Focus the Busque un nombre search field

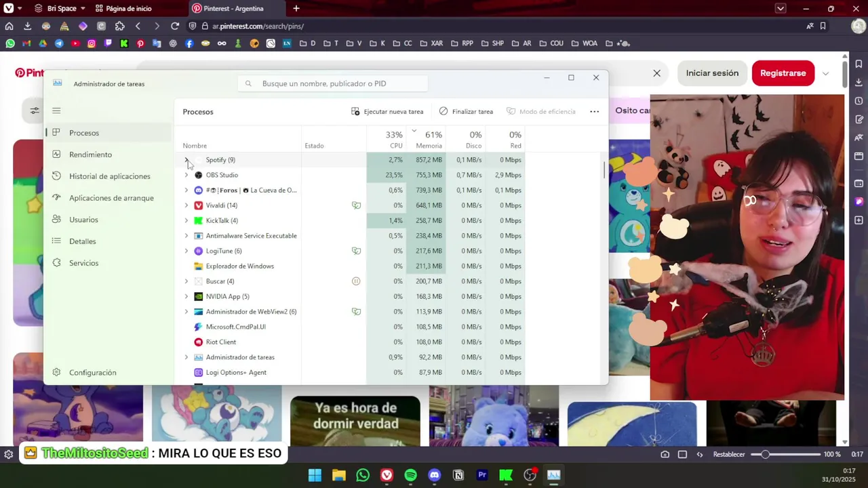tap(332, 83)
